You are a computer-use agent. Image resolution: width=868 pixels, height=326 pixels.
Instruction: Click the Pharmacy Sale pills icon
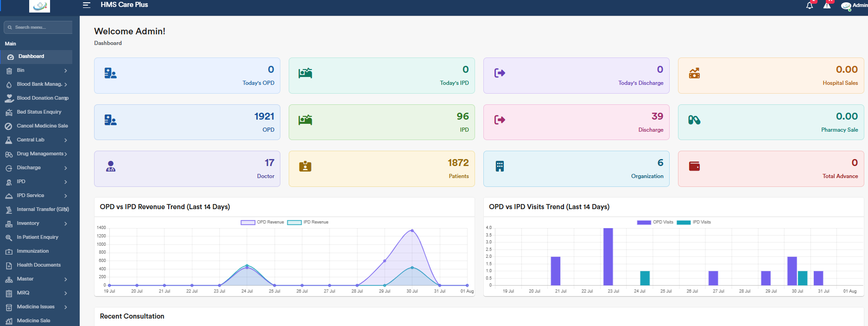pos(694,120)
